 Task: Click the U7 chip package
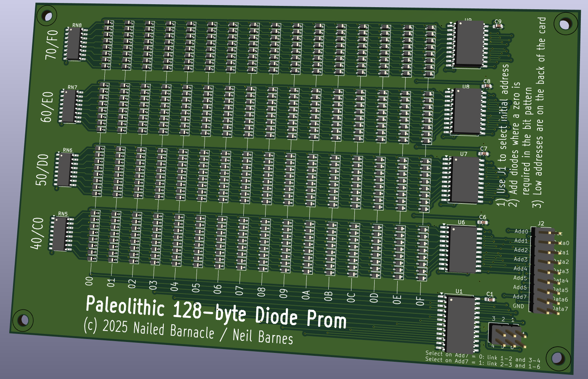coord(464,179)
